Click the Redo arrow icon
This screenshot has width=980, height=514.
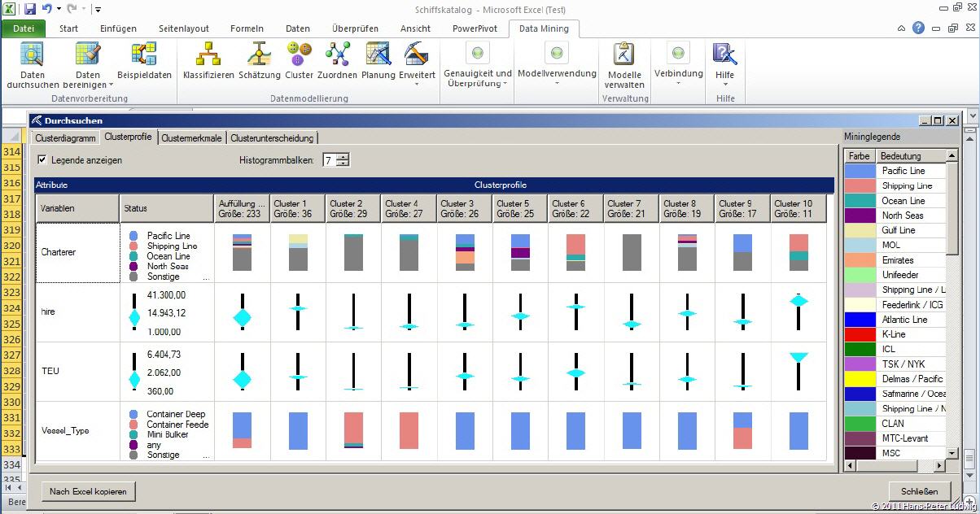pyautogui.click(x=72, y=9)
